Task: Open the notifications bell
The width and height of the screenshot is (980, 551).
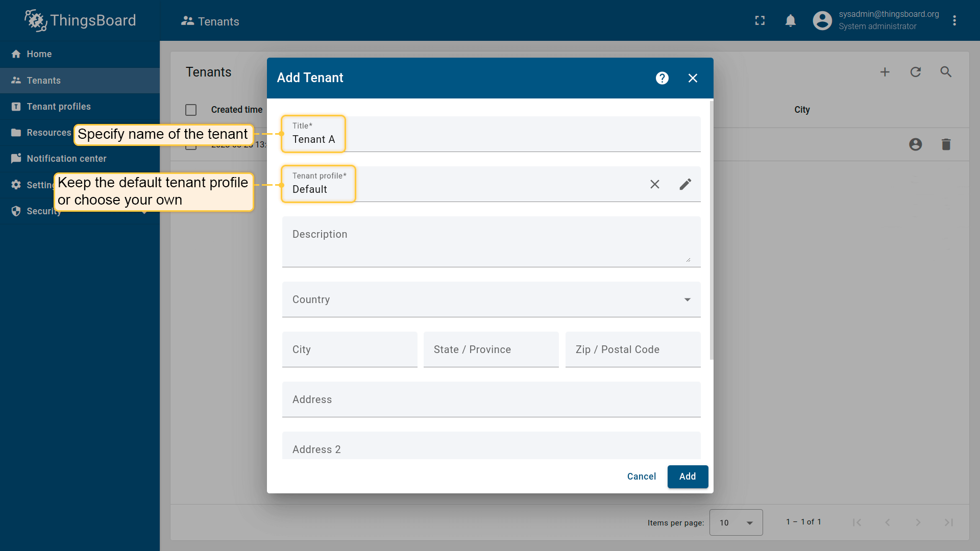Action: pyautogui.click(x=790, y=20)
